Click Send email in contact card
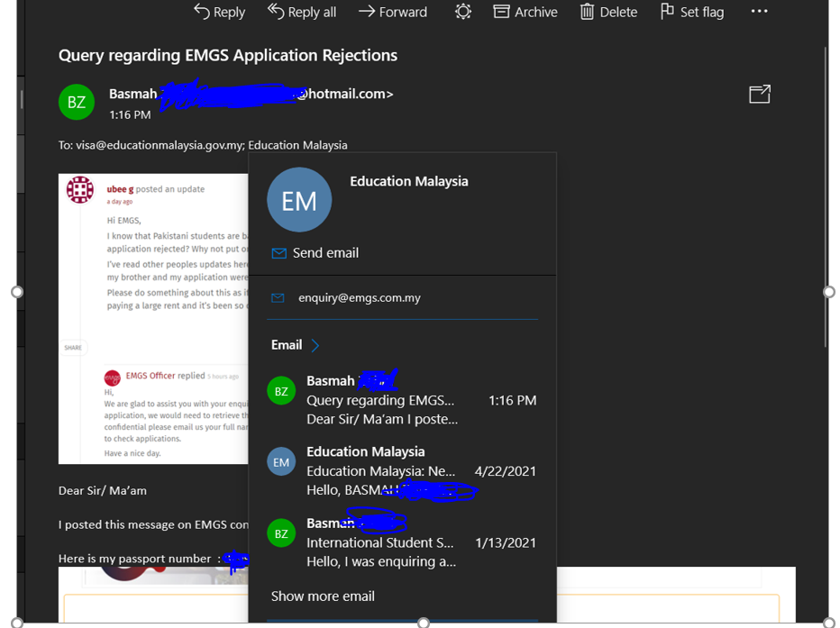This screenshot has height=628, width=840. click(x=324, y=253)
